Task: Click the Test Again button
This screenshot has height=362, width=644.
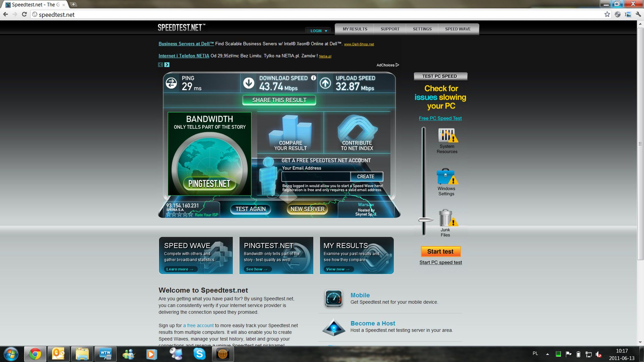Action: (251, 209)
